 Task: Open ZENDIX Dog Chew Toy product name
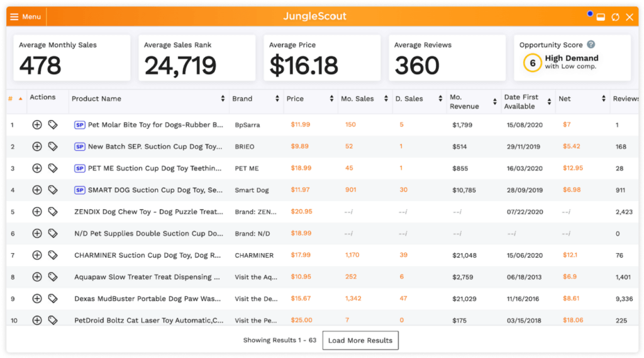click(148, 212)
